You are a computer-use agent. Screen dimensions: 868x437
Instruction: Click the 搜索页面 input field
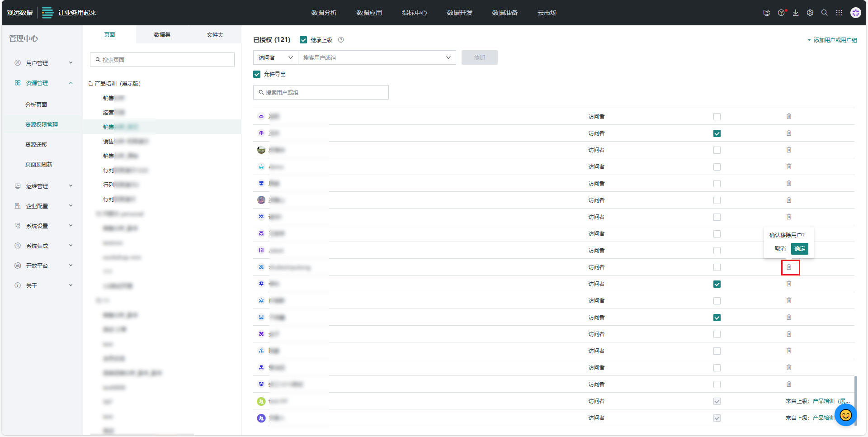(x=162, y=60)
